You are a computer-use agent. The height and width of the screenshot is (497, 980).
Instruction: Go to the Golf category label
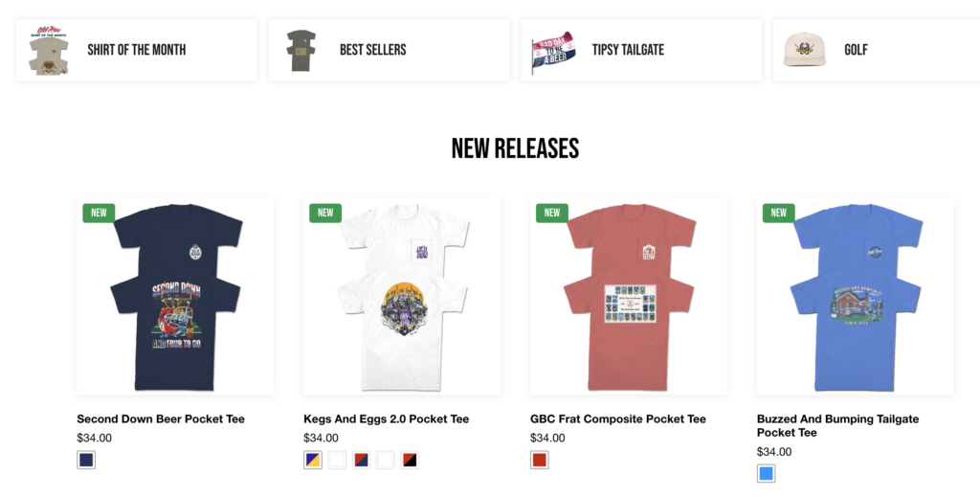point(856,50)
